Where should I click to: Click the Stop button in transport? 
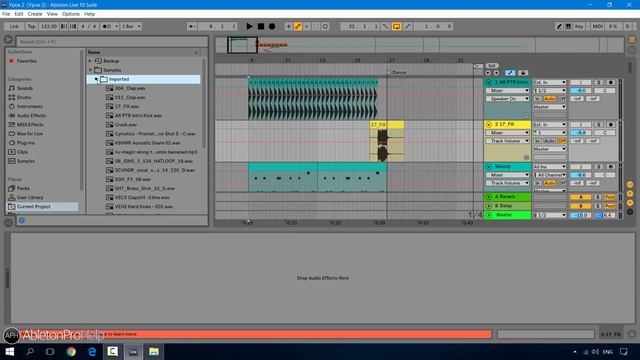pos(261,26)
